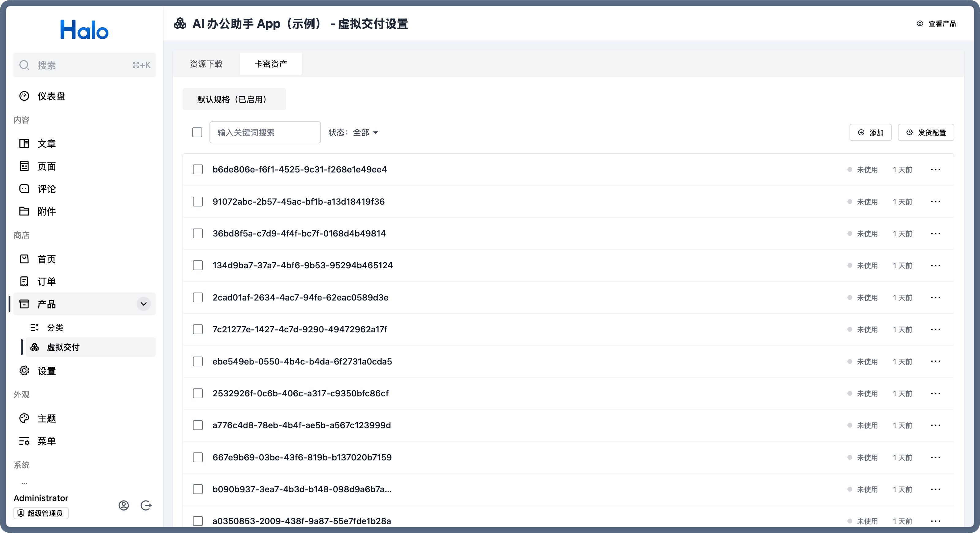980x533 pixels.
Task: Focus the 输入关键词搜索 keyword search field
Action: 265,132
